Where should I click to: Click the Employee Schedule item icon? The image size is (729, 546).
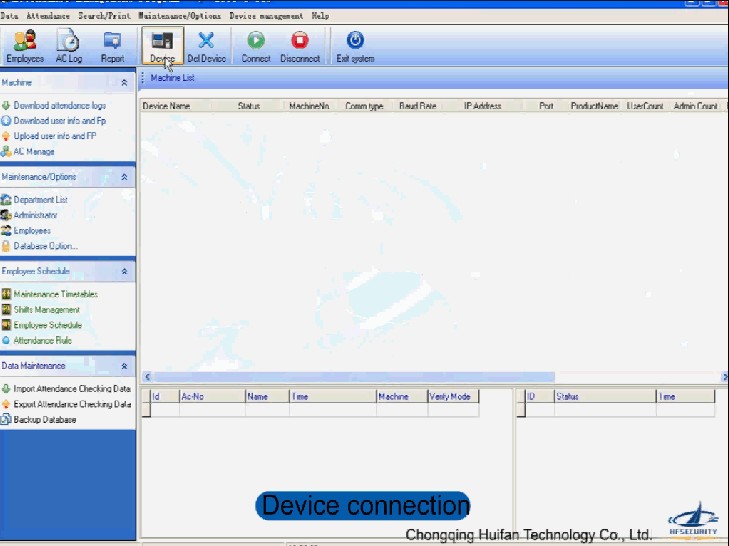click(x=6, y=325)
